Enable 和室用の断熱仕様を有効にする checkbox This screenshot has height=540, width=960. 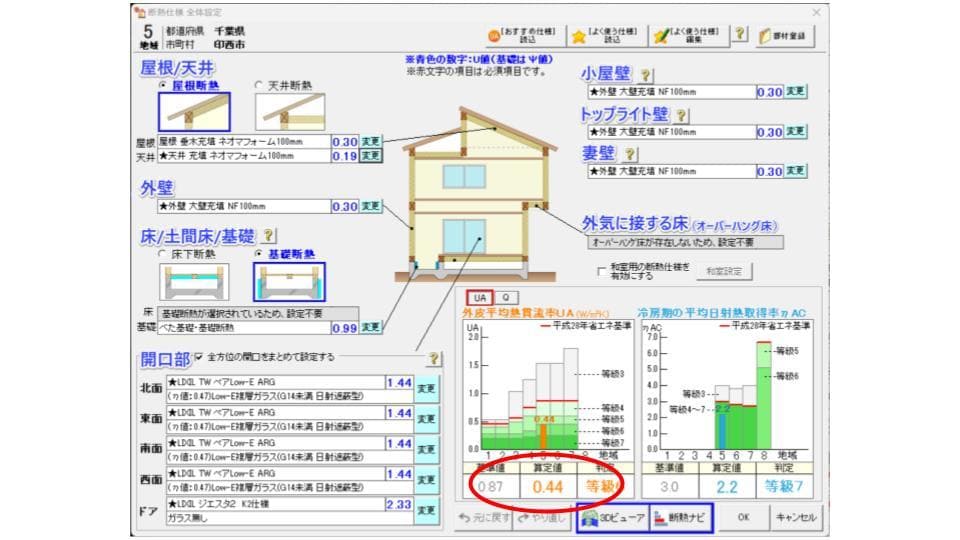click(x=601, y=271)
